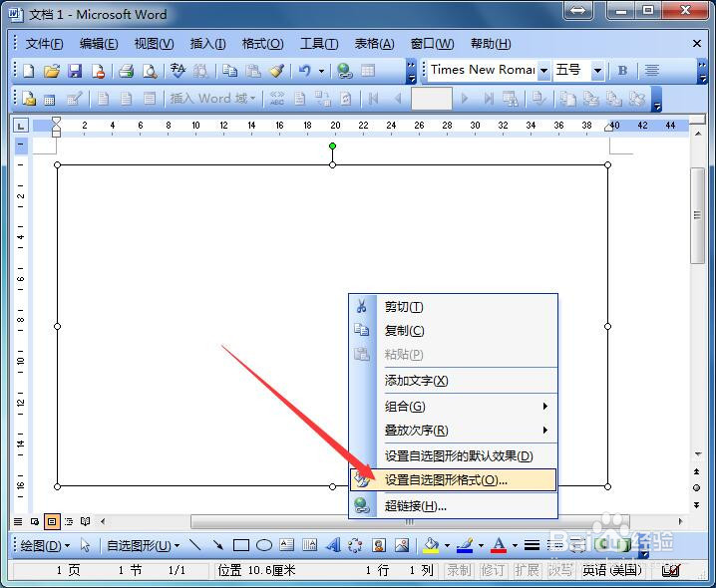Choose 设置自选图形的默认效果(D)

tap(454, 455)
